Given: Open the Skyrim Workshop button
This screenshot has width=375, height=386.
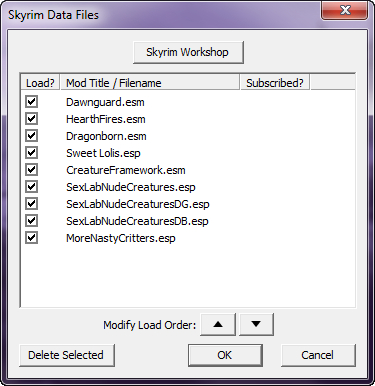Looking at the screenshot, I should point(188,52).
